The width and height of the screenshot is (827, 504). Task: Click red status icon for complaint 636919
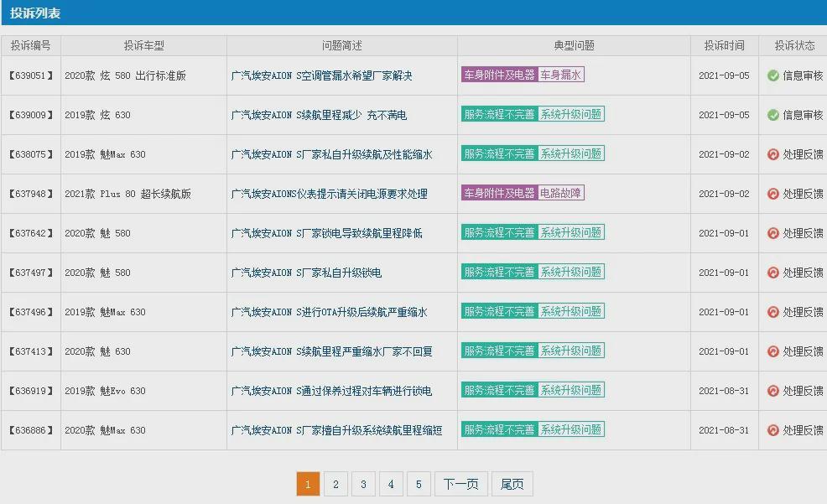coord(773,391)
